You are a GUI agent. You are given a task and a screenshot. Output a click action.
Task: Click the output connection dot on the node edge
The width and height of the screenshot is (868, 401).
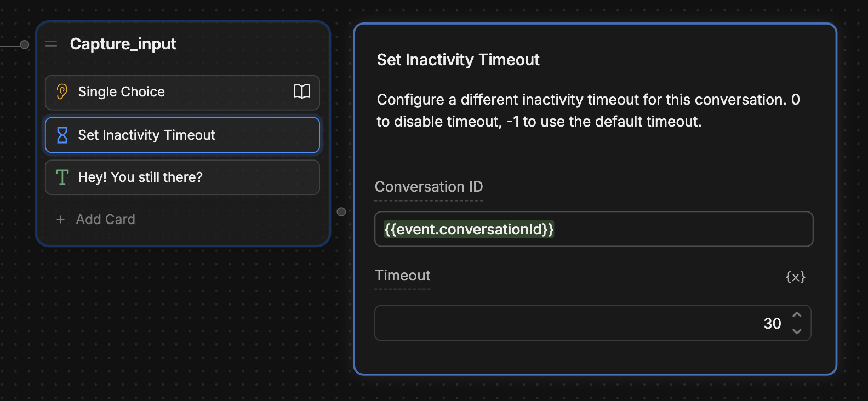[x=341, y=211]
